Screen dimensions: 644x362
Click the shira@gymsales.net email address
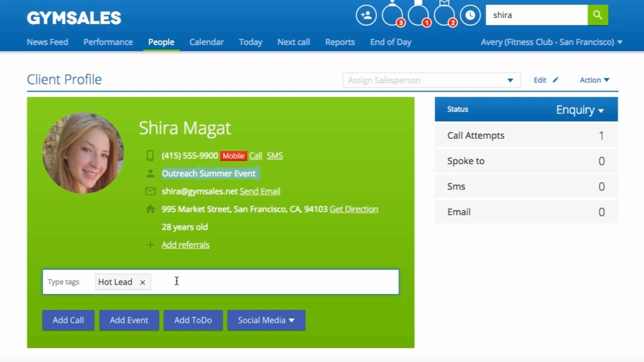point(200,191)
